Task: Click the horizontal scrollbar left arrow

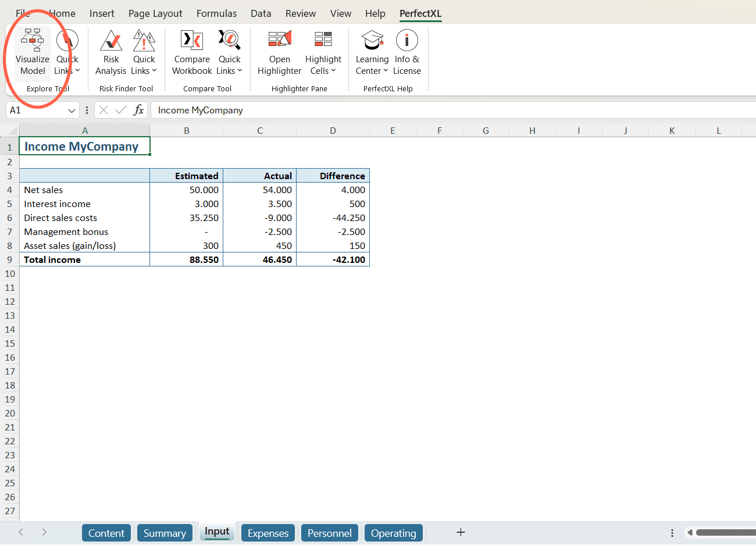Action: point(690,532)
